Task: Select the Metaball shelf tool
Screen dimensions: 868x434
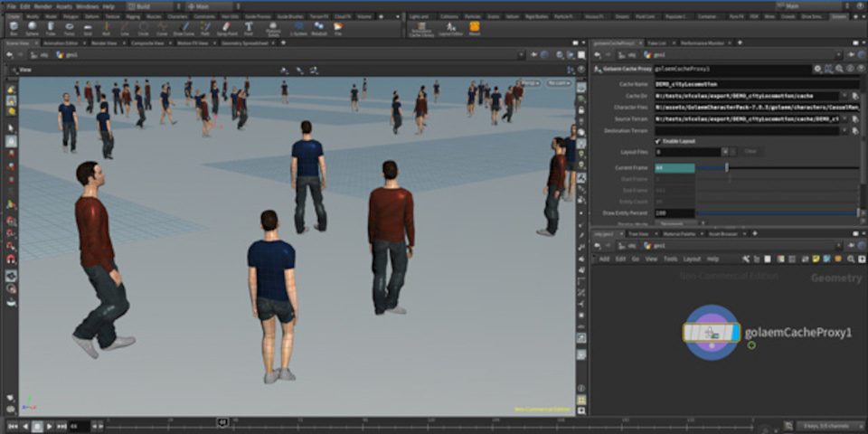Action: [x=319, y=28]
